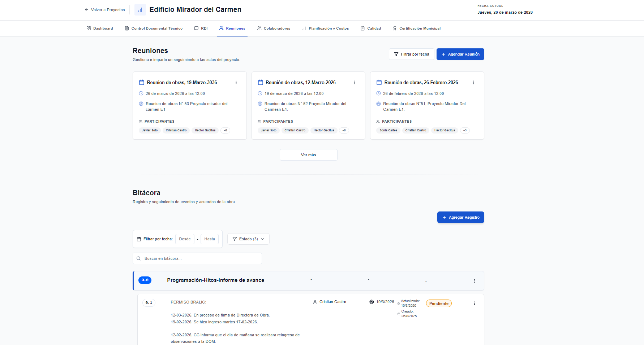Click calendar icon of 12-Marzo-2026 meeting
The width and height of the screenshot is (644, 345).
(x=260, y=83)
